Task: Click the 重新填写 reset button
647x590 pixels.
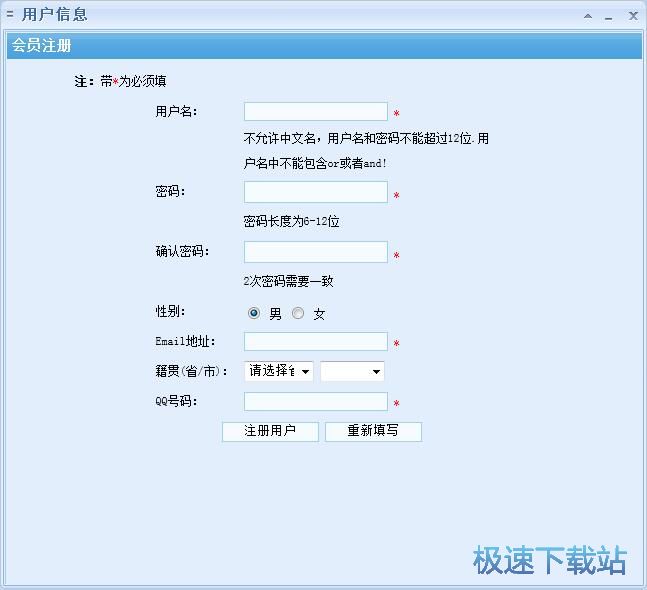Action: 373,432
